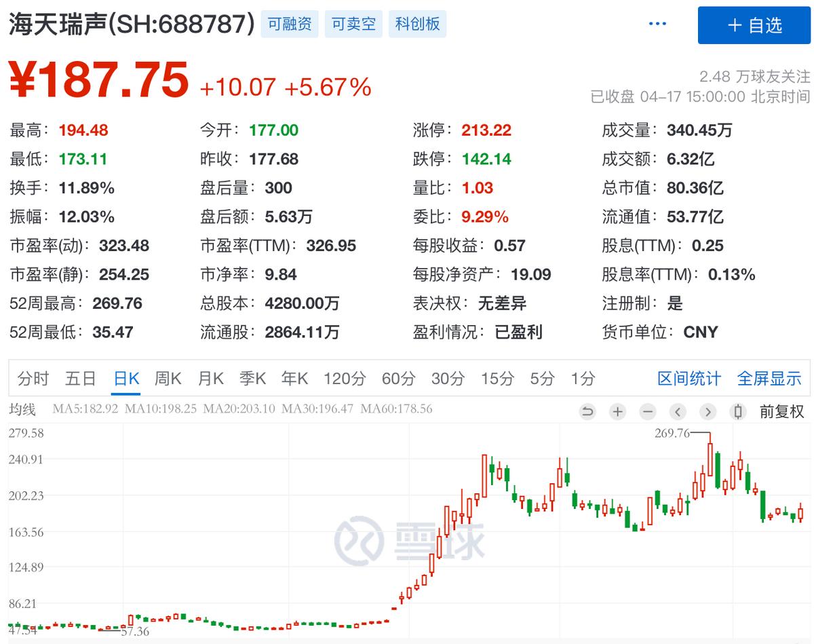Open the more options ellipsis icon
814x644 pixels.
657,23
